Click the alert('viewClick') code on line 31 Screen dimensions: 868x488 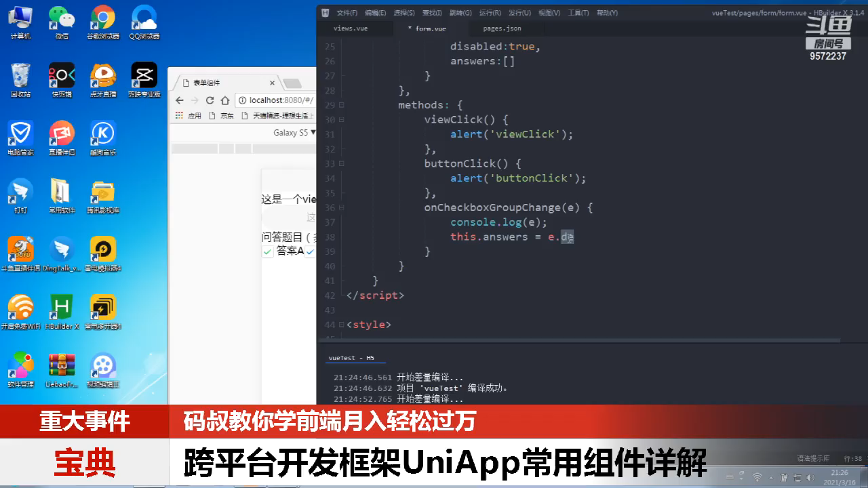(512, 134)
